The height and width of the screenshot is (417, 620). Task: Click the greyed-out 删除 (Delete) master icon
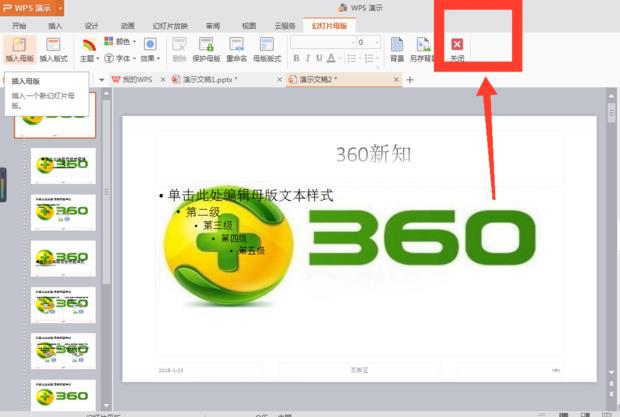pos(179,44)
